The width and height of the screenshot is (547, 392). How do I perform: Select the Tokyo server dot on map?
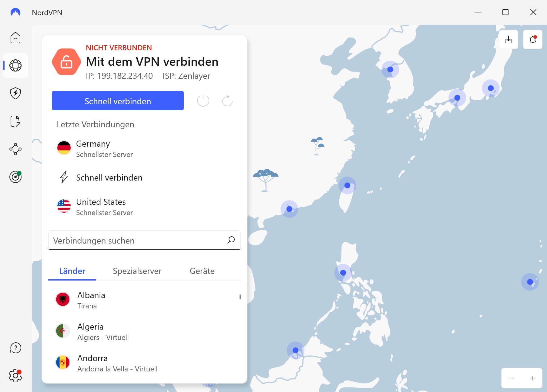(491, 88)
